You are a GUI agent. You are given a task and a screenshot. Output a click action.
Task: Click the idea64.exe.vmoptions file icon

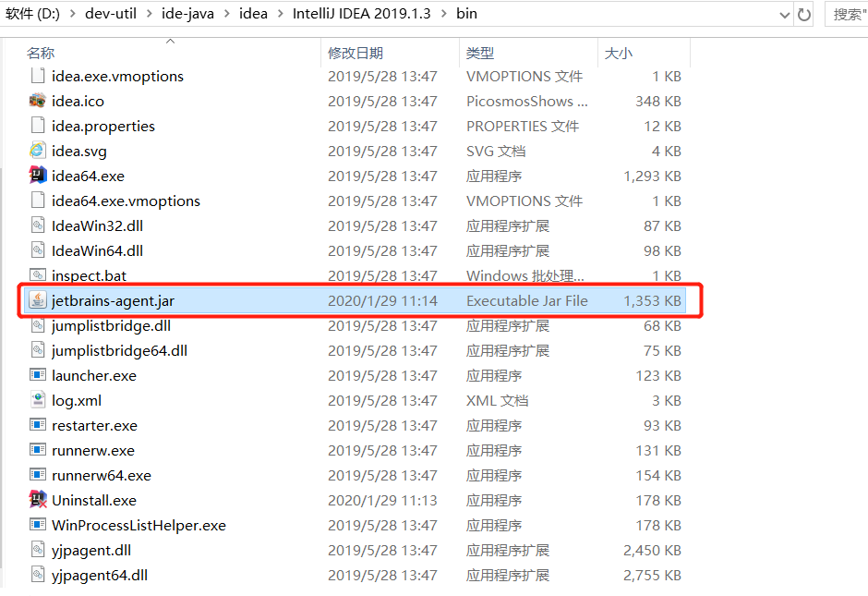click(38, 201)
